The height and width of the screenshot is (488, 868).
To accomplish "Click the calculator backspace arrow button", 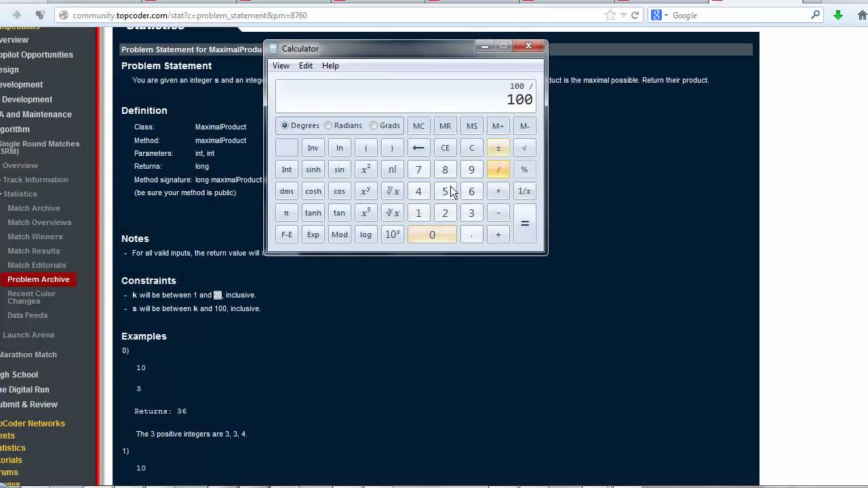I will 418,148.
